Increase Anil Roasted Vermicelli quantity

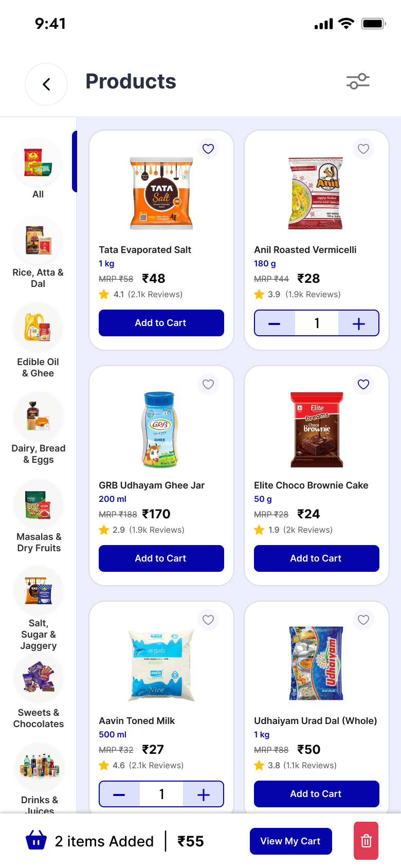coord(358,323)
